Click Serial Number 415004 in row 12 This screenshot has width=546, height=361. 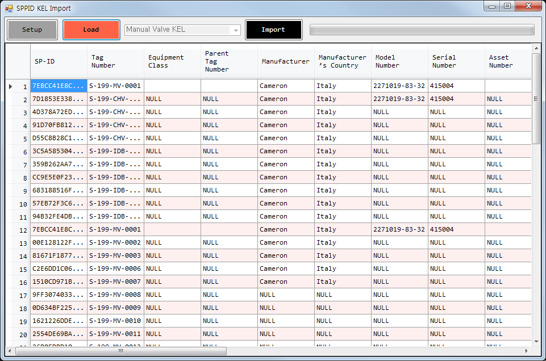(457, 230)
